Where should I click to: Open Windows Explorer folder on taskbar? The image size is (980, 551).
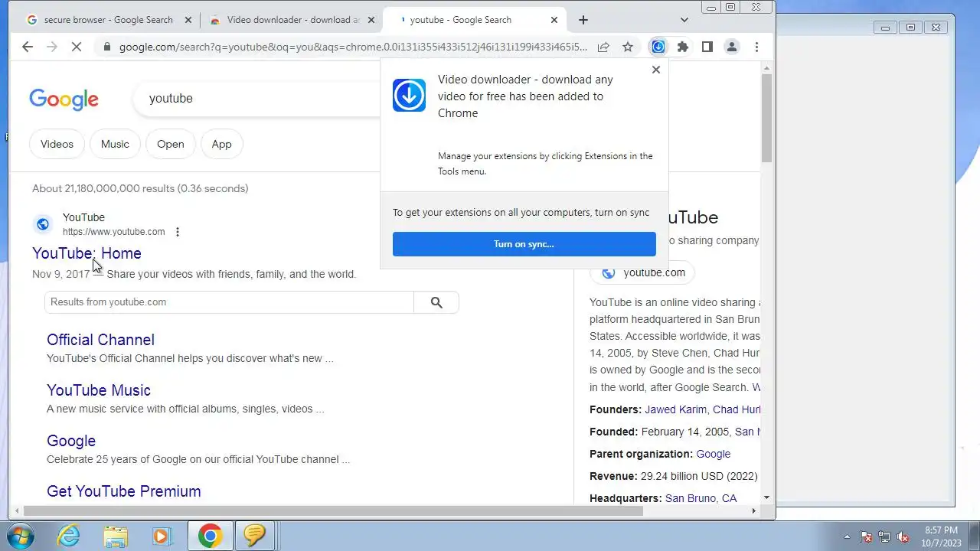[116, 536]
